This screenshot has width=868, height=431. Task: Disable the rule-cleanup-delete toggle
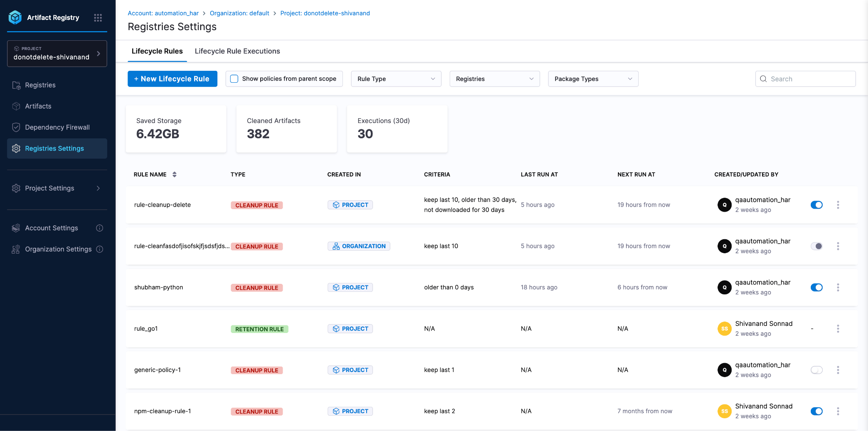[x=817, y=205]
